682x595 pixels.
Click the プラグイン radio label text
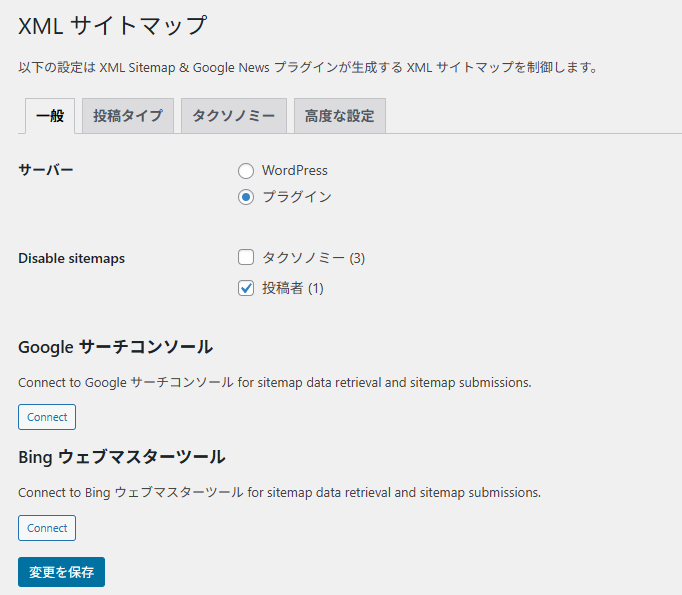click(296, 197)
